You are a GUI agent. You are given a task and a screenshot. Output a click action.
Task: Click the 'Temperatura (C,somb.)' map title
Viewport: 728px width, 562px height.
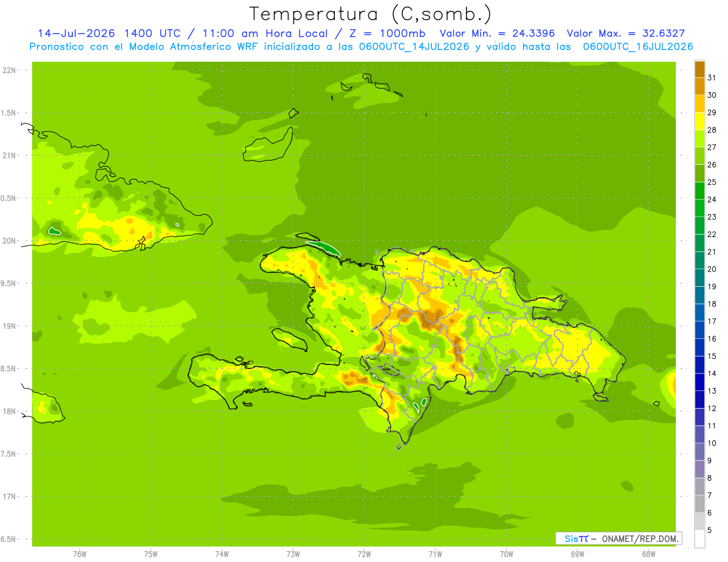(371, 14)
